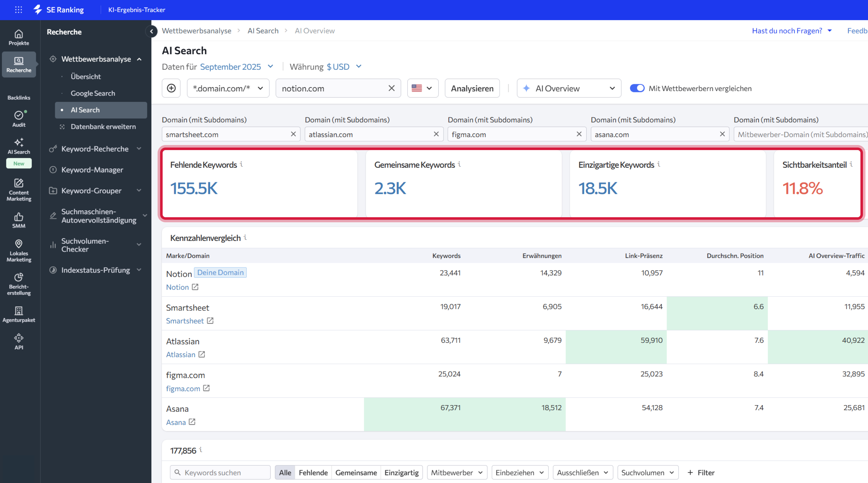Click the Analysieren button
The width and height of the screenshot is (868, 483).
tap(472, 88)
